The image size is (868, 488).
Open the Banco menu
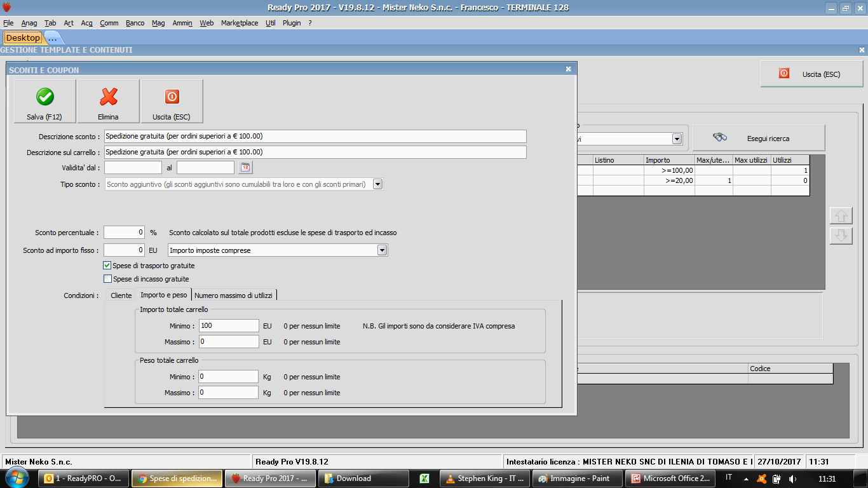pyautogui.click(x=135, y=23)
